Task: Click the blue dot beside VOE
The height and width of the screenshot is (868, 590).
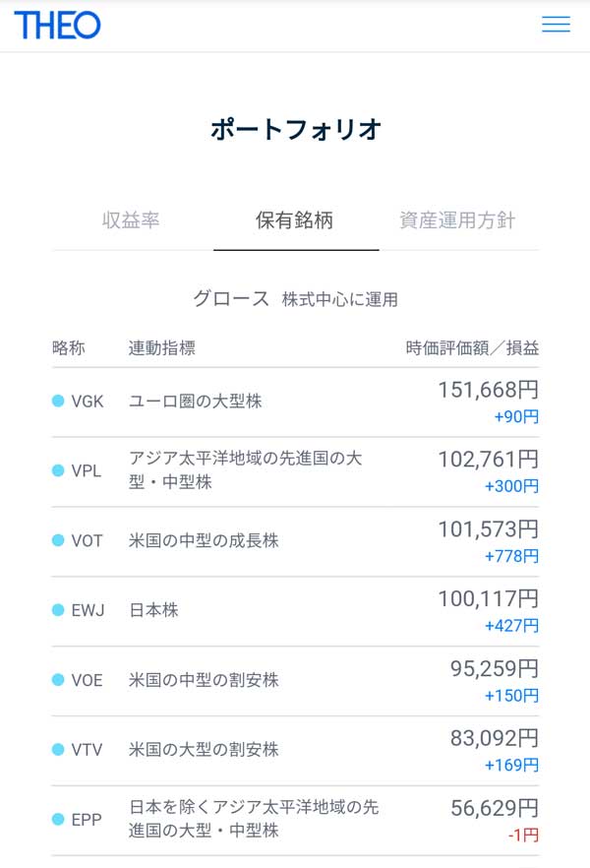Action: click(58, 680)
